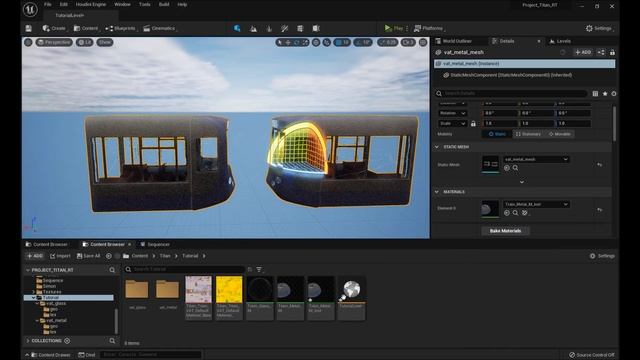This screenshot has height=360, width=640.
Task: Set Mobility to Static
Action: pos(497,134)
